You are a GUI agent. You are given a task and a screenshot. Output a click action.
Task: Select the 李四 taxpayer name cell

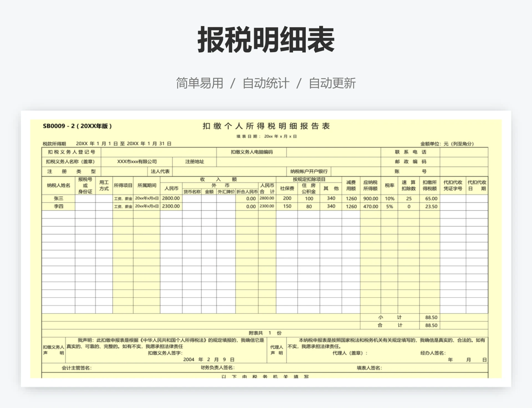point(58,206)
